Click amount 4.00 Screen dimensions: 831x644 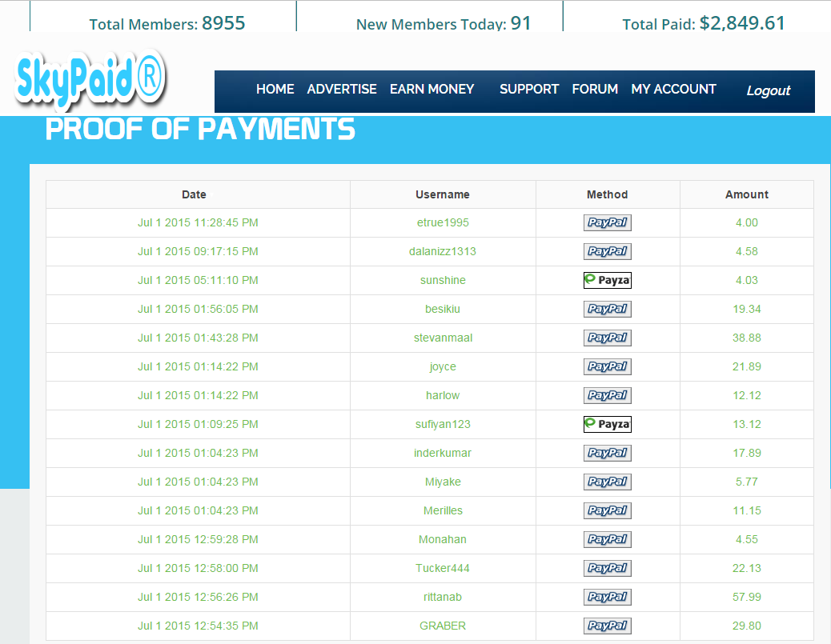[747, 222]
